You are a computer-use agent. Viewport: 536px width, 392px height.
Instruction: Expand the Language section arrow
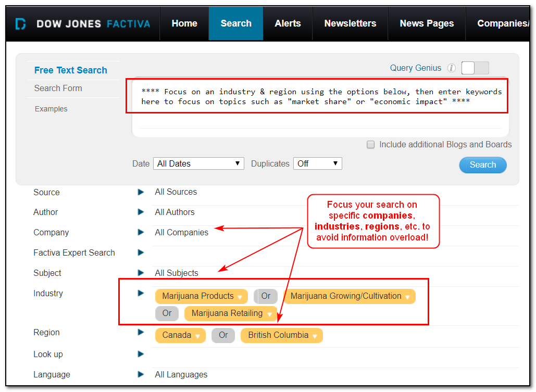coord(141,374)
